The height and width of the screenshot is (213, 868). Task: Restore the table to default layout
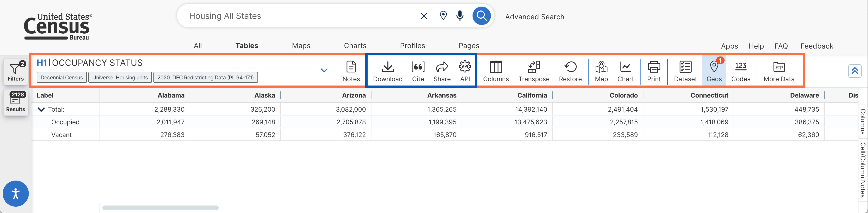click(x=570, y=71)
